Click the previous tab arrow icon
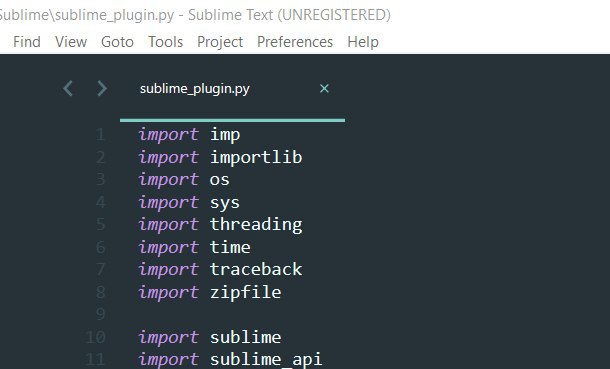 coord(68,88)
